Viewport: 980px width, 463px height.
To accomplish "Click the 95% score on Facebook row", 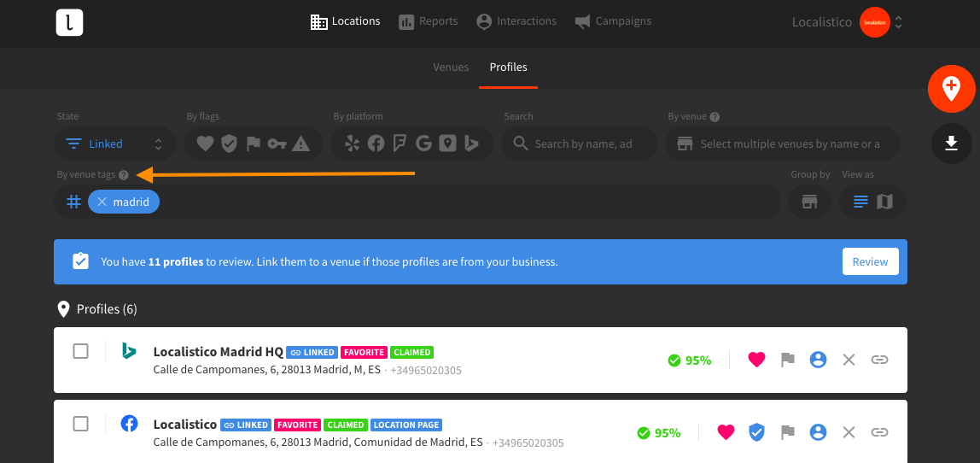I will (x=659, y=433).
